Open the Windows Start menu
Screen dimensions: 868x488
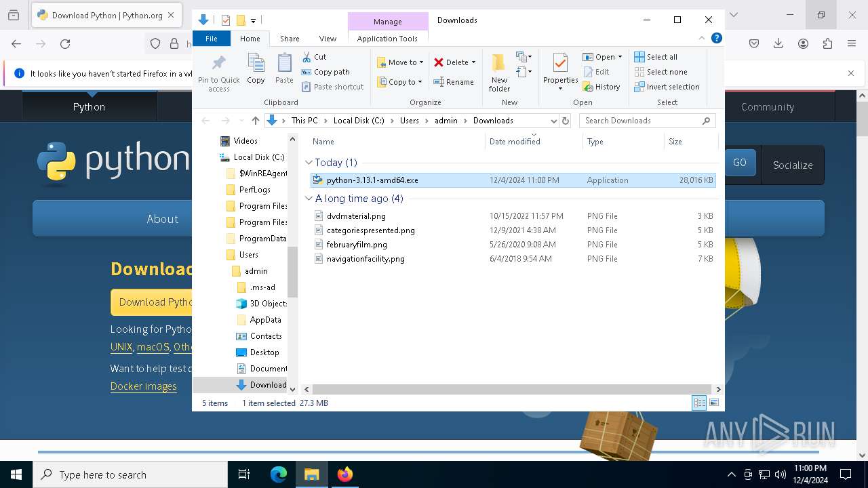(x=16, y=474)
